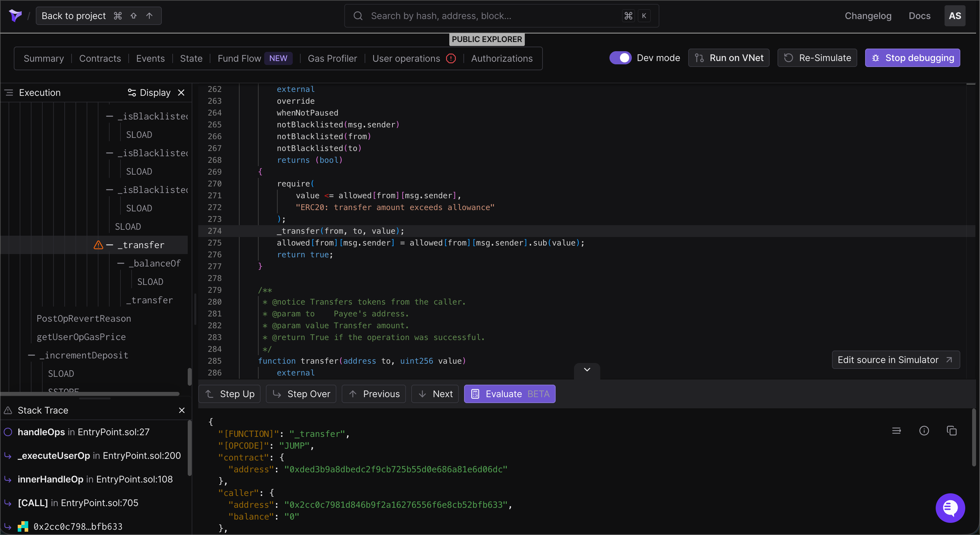This screenshot has width=980, height=535.
Task: Click the Step Over button
Action: tap(301, 394)
